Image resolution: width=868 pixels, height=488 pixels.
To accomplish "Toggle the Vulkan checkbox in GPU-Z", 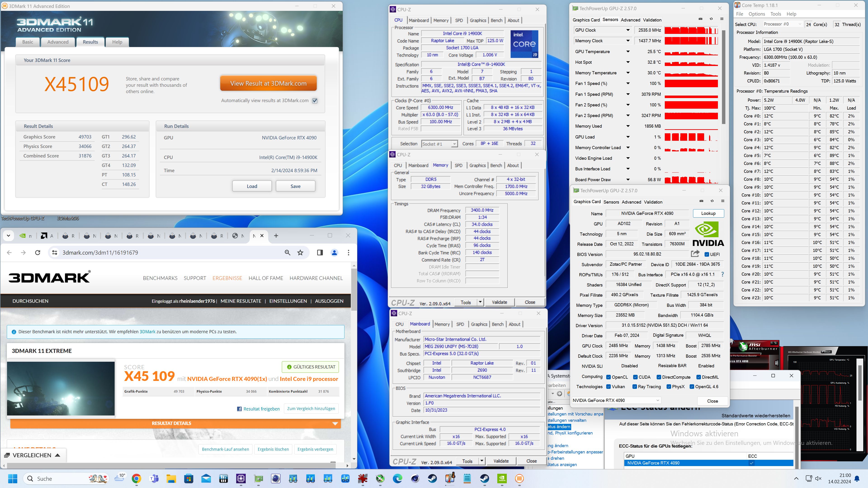I will click(x=609, y=387).
